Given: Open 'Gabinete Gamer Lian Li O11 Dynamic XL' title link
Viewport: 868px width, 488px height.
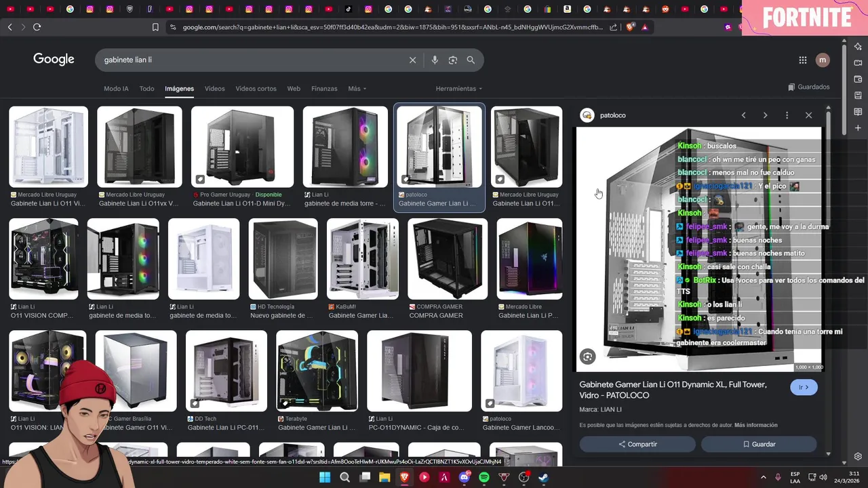Looking at the screenshot, I should pos(673,390).
